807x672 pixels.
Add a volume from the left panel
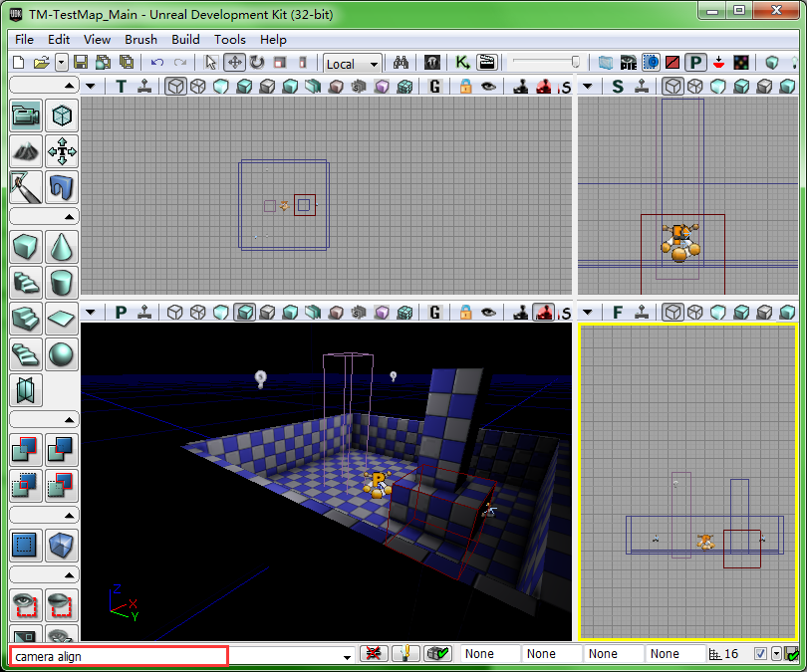[62, 545]
